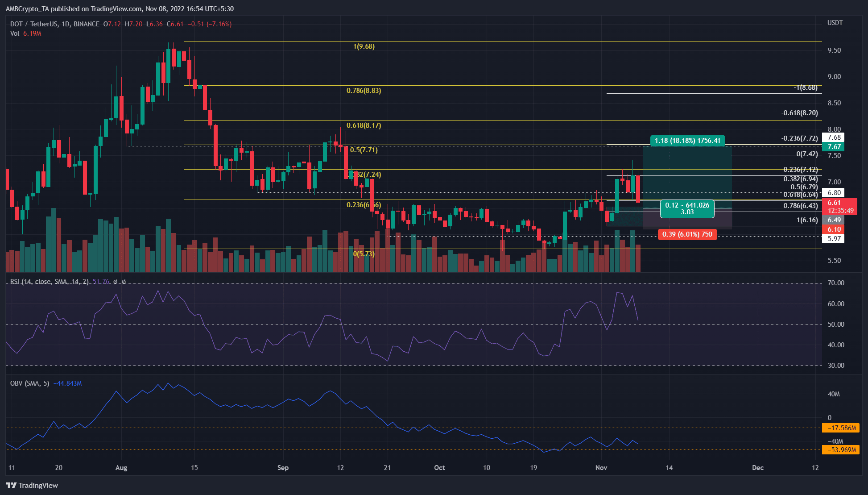Click the -1(8.68) extension level label
The image size is (868, 495).
(x=806, y=88)
